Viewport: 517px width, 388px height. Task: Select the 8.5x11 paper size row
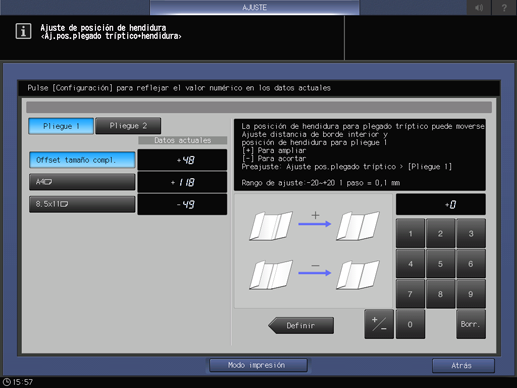(x=82, y=204)
